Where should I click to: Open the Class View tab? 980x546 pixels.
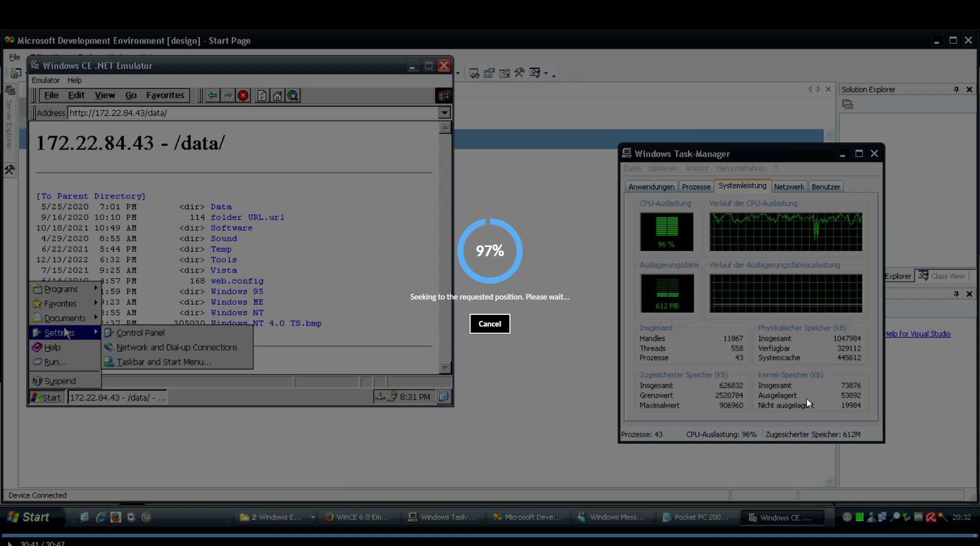pos(942,276)
